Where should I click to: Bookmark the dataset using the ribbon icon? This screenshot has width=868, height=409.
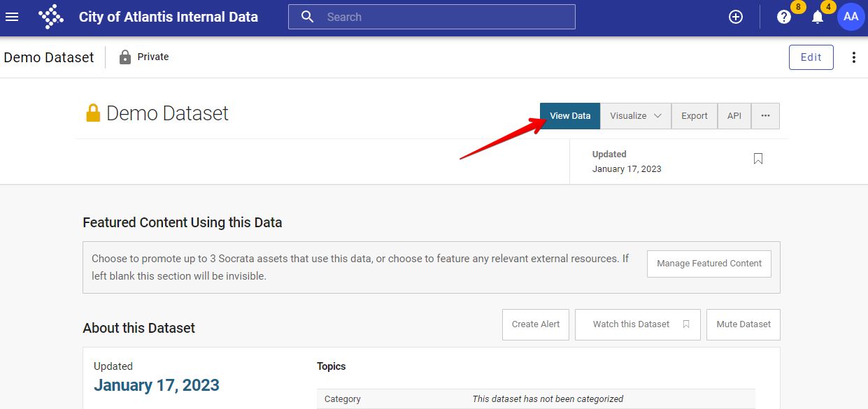pyautogui.click(x=757, y=159)
